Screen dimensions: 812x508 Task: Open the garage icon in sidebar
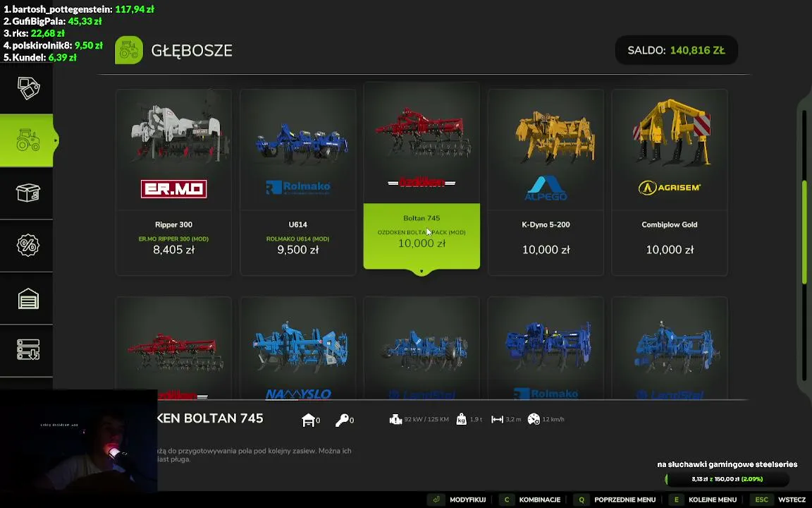[28, 298]
